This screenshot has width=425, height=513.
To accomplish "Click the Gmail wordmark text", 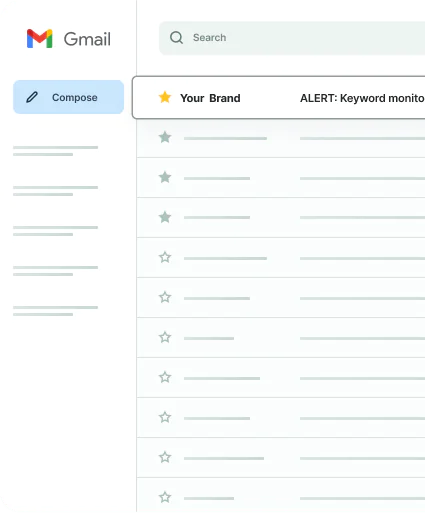I will click(87, 39).
